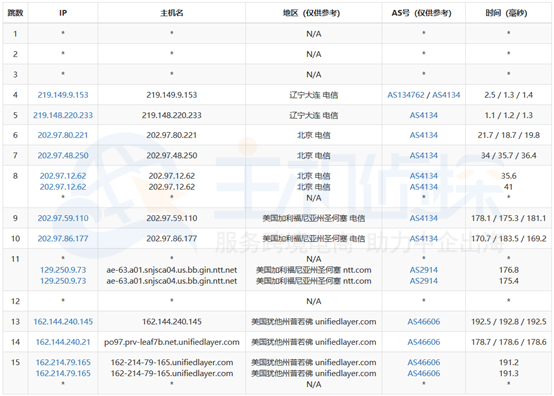
Task: Select N/A region in hop 12 row
Action: pos(314,301)
